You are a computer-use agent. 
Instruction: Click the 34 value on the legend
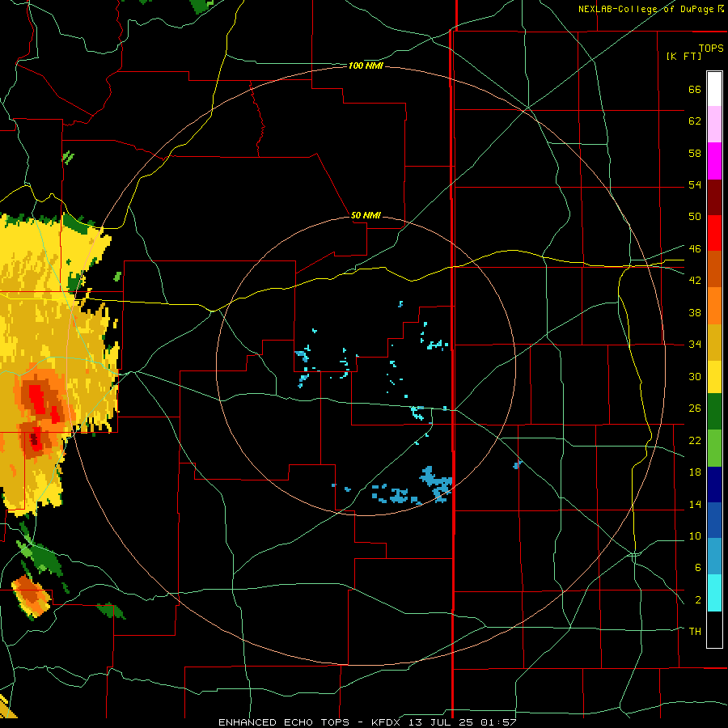pyautogui.click(x=695, y=344)
